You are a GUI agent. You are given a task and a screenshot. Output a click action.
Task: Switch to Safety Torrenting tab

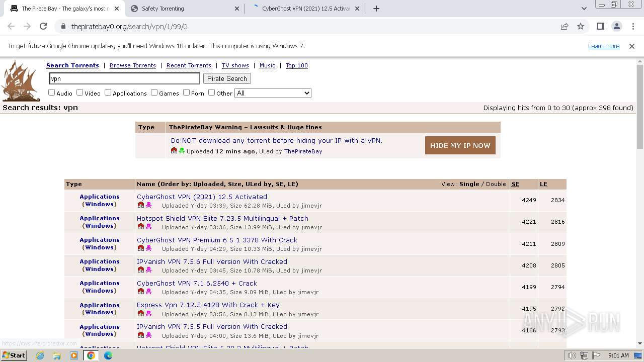pos(185,9)
